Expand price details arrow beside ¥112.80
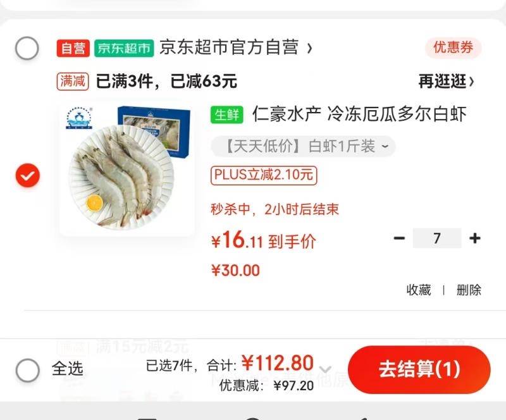 click(325, 369)
